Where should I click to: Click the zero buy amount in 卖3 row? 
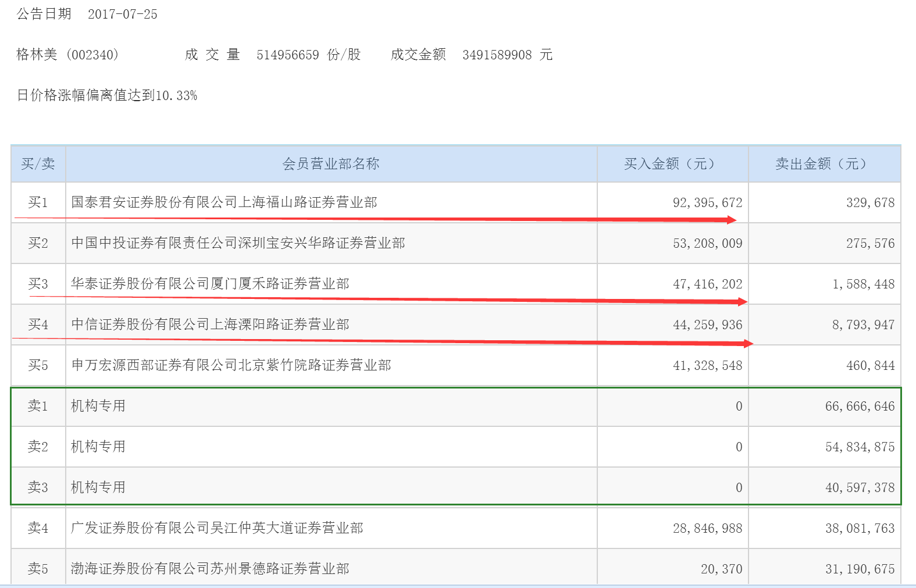[x=739, y=487]
